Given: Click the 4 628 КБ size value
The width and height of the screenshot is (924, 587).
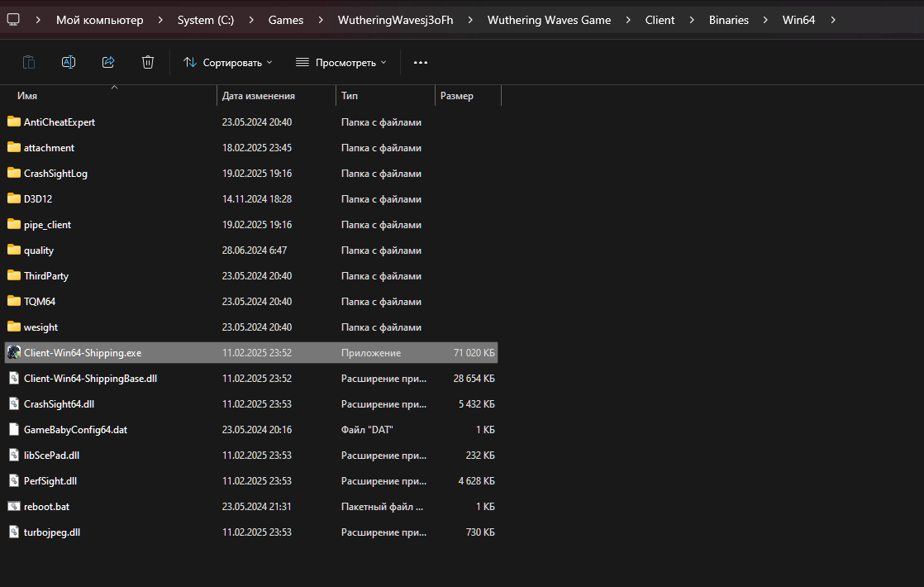Looking at the screenshot, I should click(476, 481).
